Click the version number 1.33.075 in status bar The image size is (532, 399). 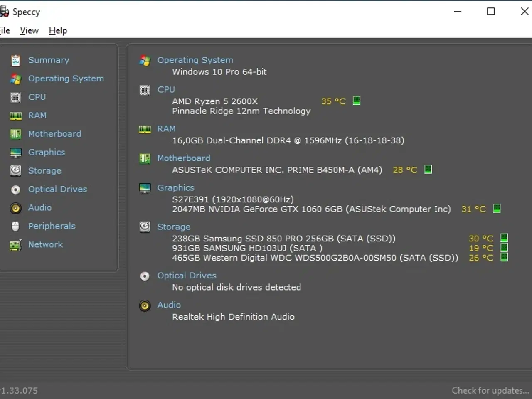pos(19,390)
